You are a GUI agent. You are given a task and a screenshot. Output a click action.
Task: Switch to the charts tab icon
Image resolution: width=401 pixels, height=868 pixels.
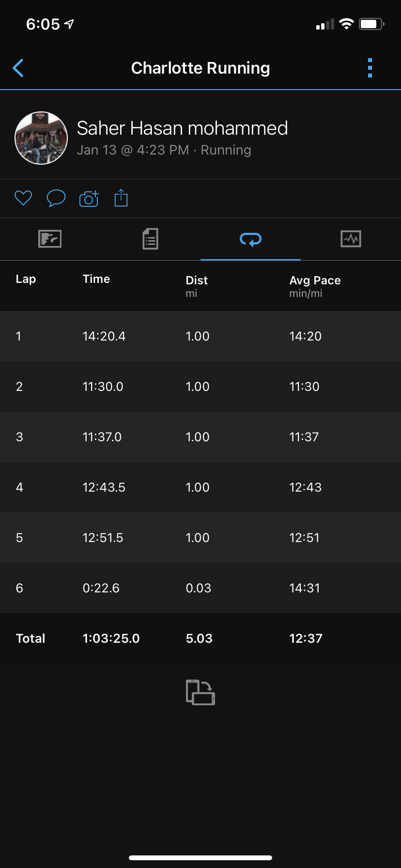point(351,239)
